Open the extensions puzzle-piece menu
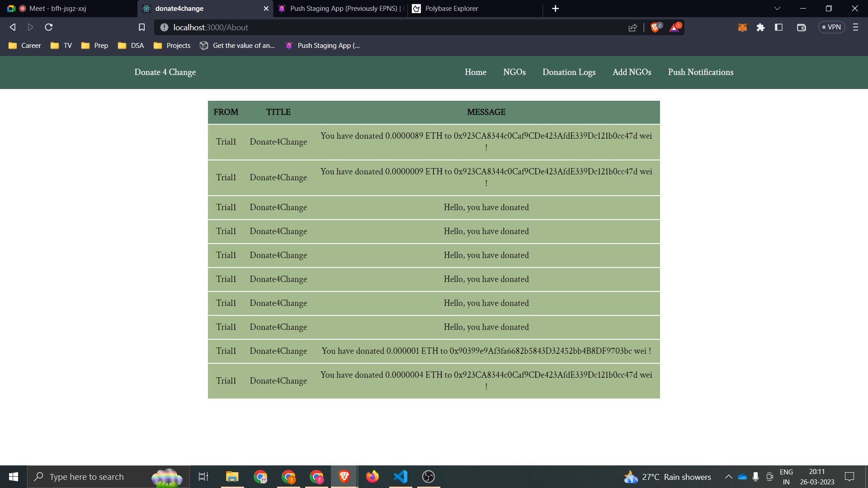868x488 pixels. coord(760,28)
